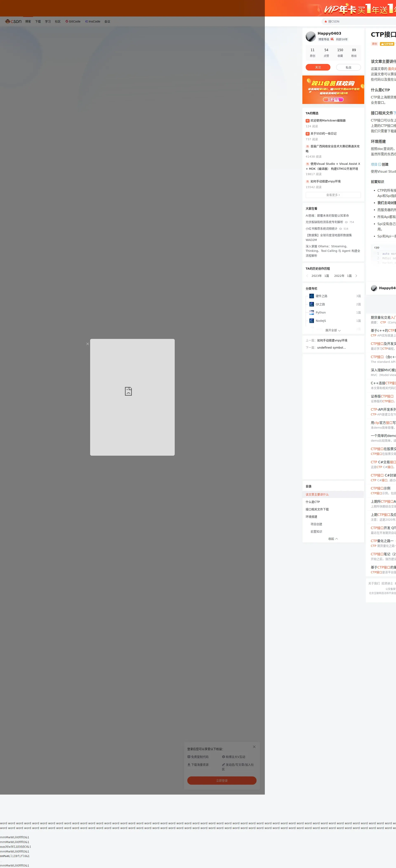Click previous arrow in creation history
This screenshot has width=396, height=868.
point(307,276)
